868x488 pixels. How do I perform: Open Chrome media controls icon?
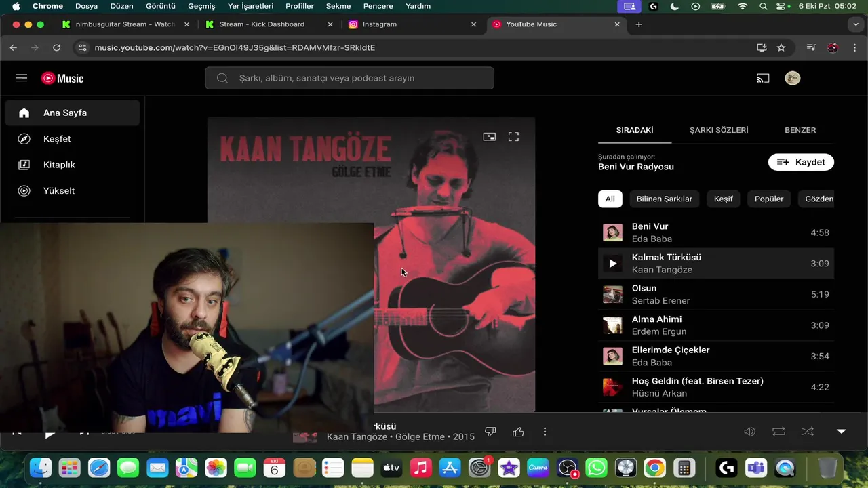click(811, 47)
